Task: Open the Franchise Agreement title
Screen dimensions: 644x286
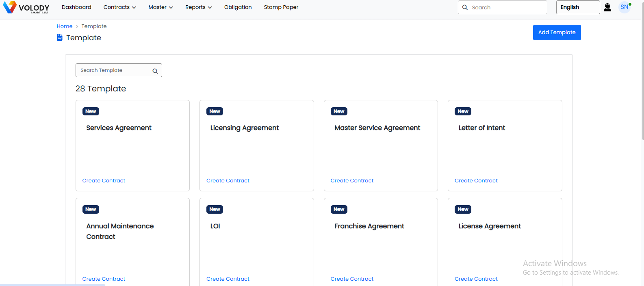Action: [x=369, y=226]
